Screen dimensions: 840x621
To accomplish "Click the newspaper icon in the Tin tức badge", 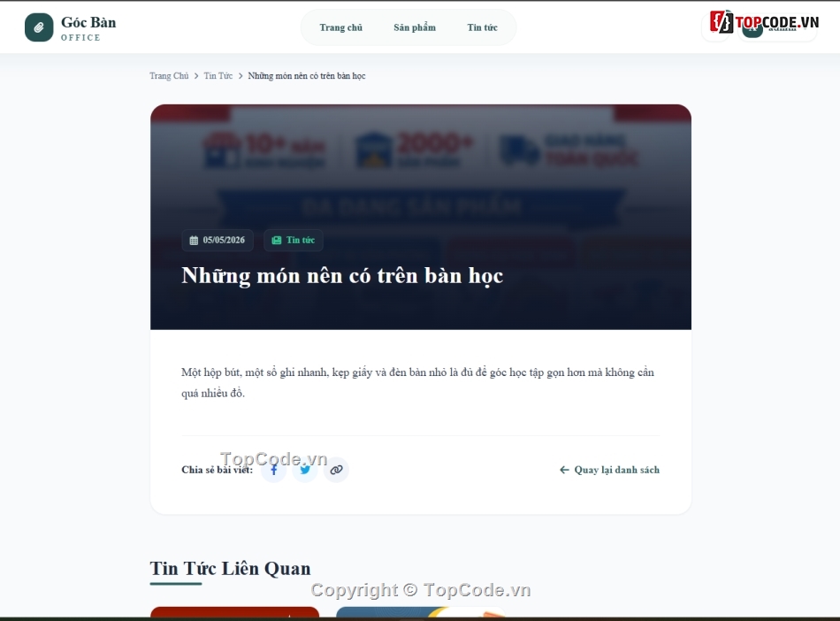I will [277, 240].
